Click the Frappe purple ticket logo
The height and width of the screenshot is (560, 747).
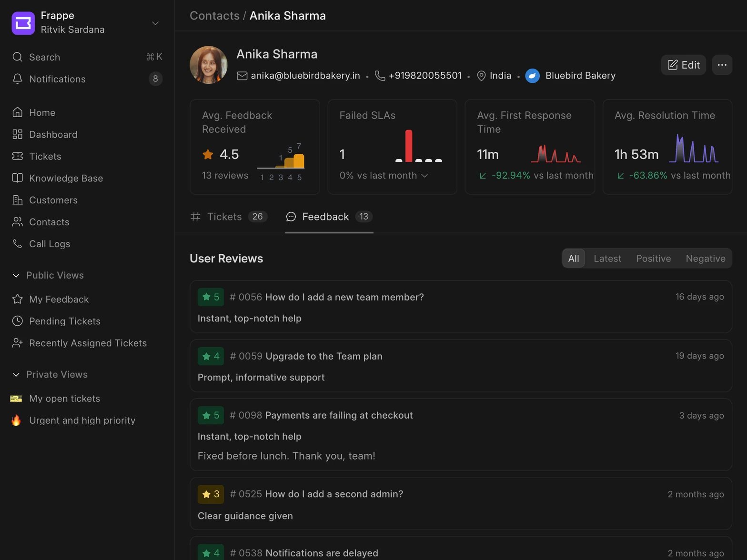click(23, 23)
